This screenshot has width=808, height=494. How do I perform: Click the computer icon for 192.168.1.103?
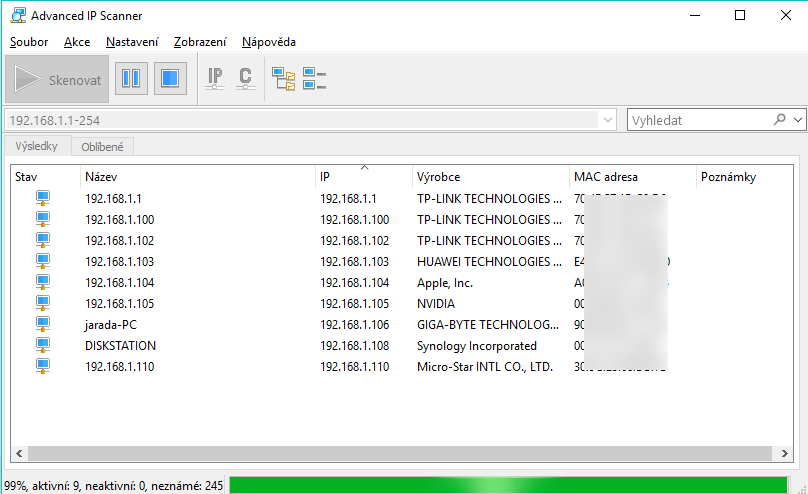[x=43, y=261]
